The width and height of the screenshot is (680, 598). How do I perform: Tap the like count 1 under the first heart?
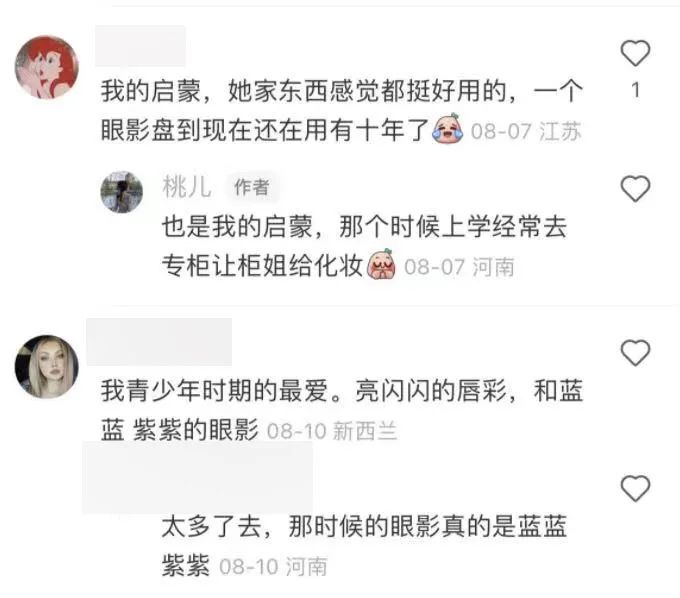tap(636, 90)
